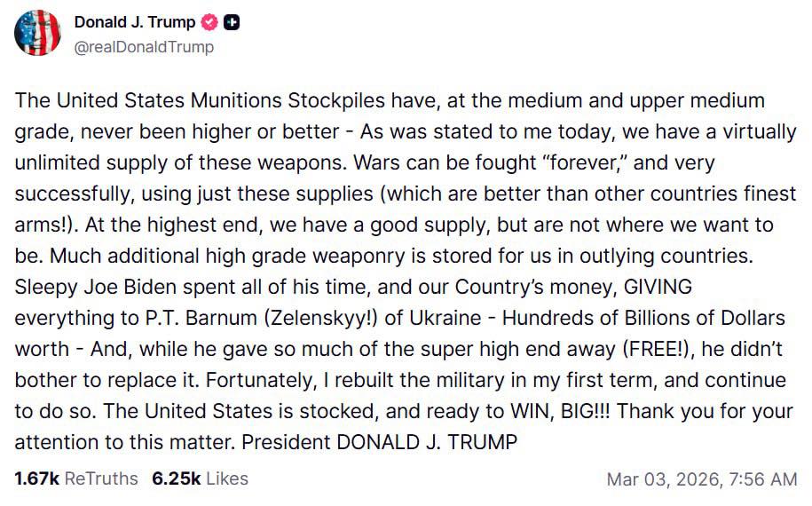Click Donald J. Trump's profile avatar
The width and height of the screenshot is (812, 506).
pyautogui.click(x=37, y=33)
